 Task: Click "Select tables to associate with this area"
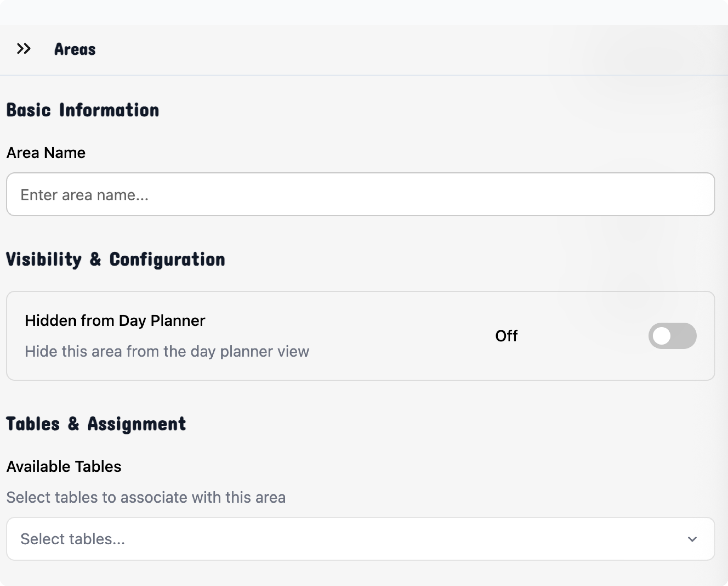click(x=146, y=497)
